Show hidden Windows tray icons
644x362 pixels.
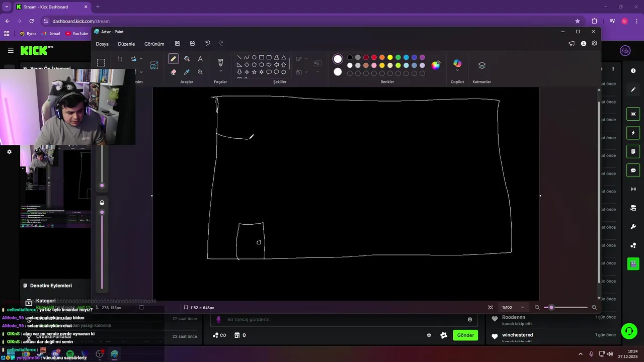point(582,354)
